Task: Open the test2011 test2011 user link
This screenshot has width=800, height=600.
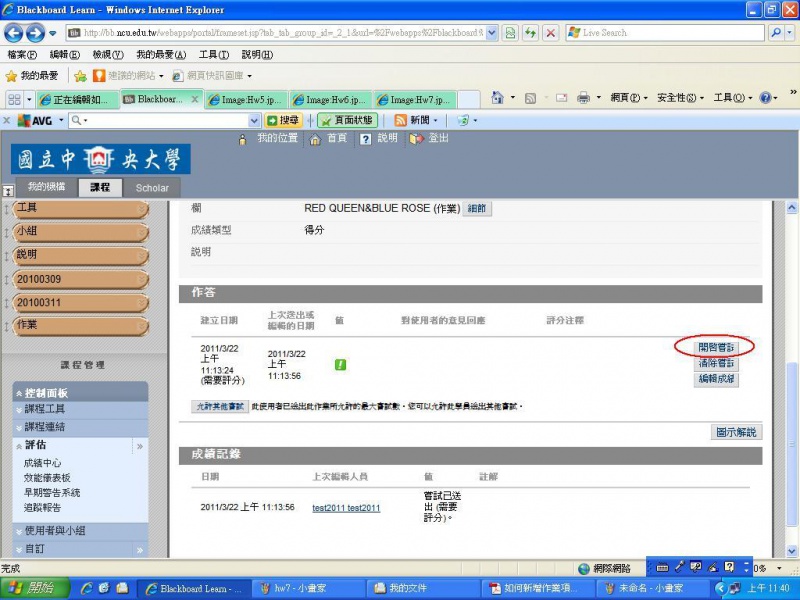Action: point(346,508)
